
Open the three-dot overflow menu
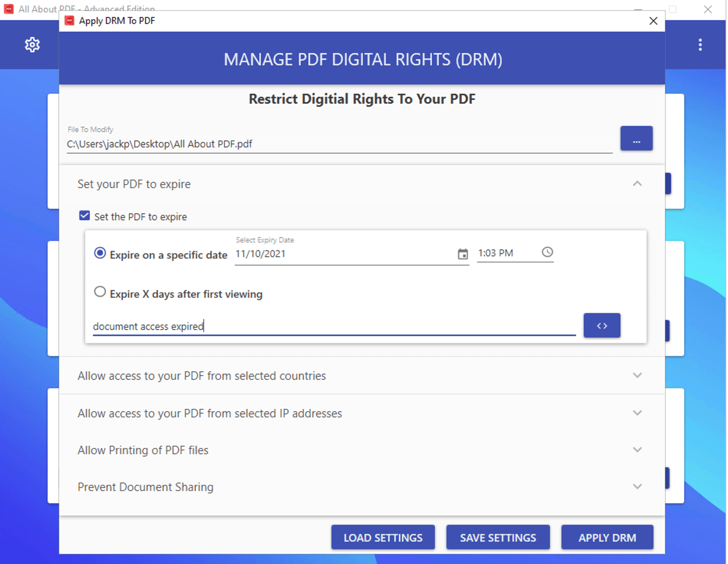click(700, 45)
